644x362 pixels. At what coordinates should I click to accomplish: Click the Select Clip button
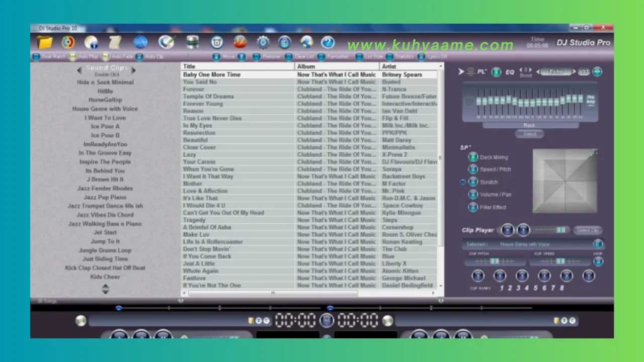click(587, 230)
